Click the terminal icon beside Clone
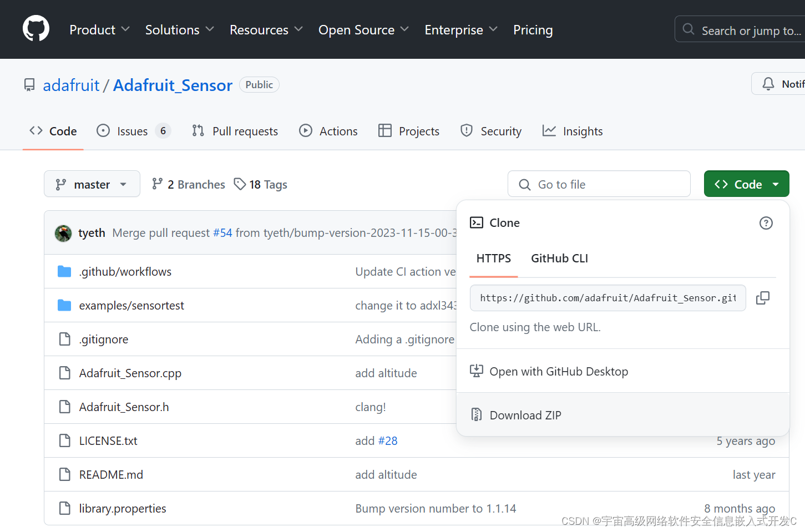Screen dimensions: 805x532 click(477, 222)
